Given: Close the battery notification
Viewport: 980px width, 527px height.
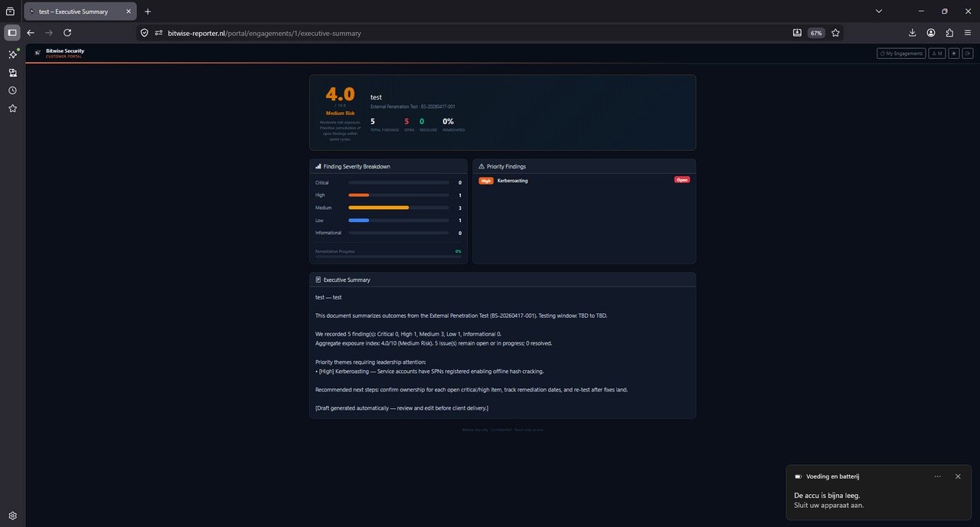Looking at the screenshot, I should pos(958,476).
